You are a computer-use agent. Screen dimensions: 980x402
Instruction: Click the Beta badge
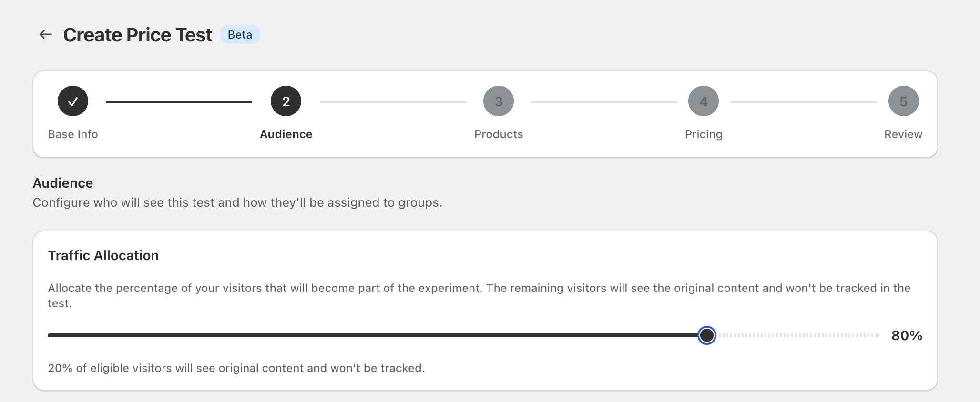tap(240, 35)
